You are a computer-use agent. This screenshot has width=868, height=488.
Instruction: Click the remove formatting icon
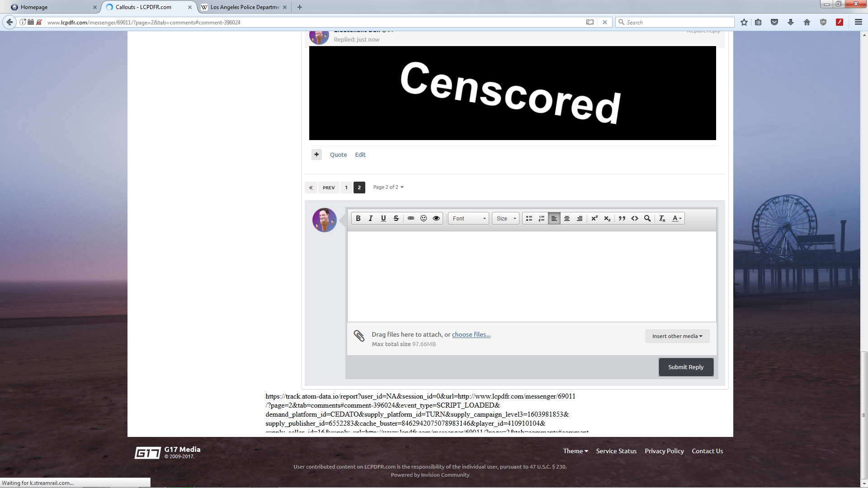tap(662, 218)
